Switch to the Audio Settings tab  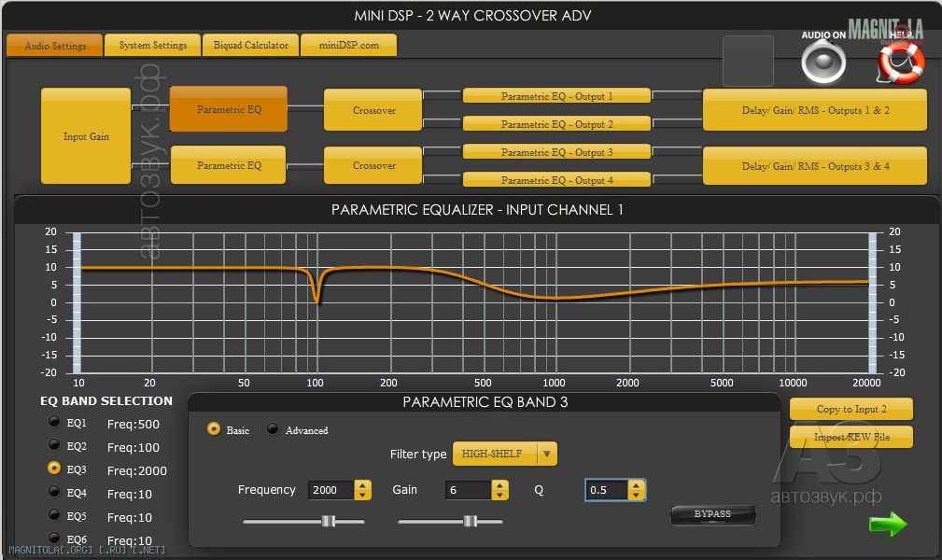55,45
